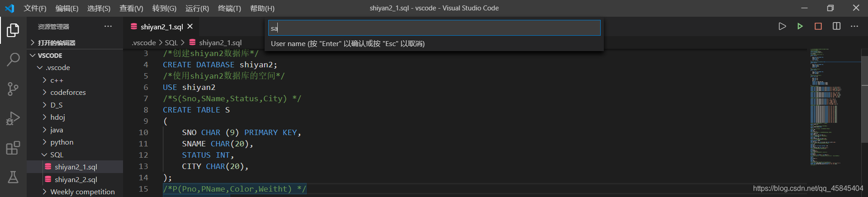Click the VS Code logo icon
This screenshot has width=868, height=197.
[9, 8]
